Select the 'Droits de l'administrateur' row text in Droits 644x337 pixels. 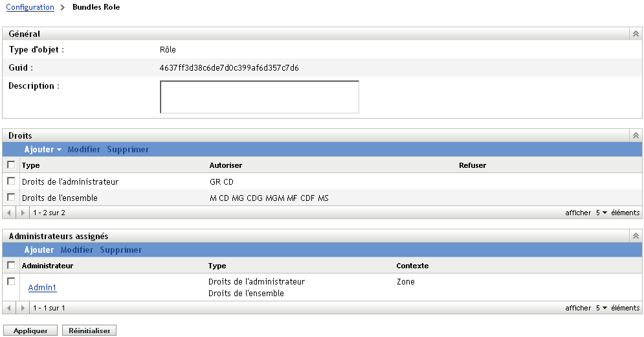pyautogui.click(x=71, y=182)
